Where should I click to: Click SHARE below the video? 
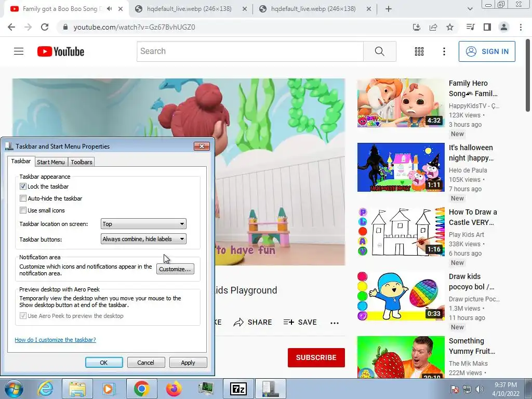pyautogui.click(x=253, y=322)
